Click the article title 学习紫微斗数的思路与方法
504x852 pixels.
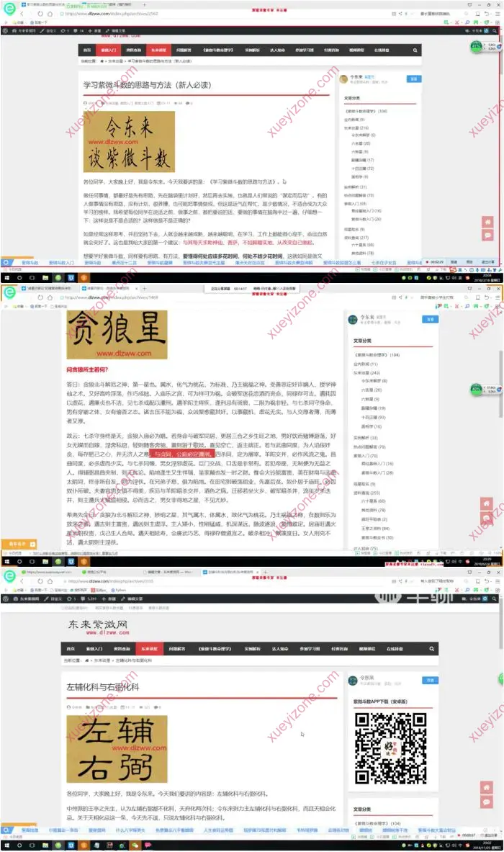coord(147,85)
